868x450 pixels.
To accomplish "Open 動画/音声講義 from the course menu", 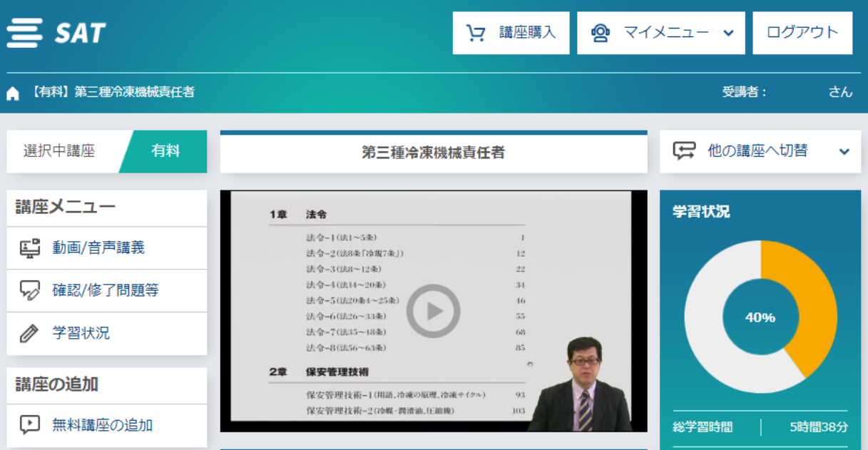I will point(98,248).
